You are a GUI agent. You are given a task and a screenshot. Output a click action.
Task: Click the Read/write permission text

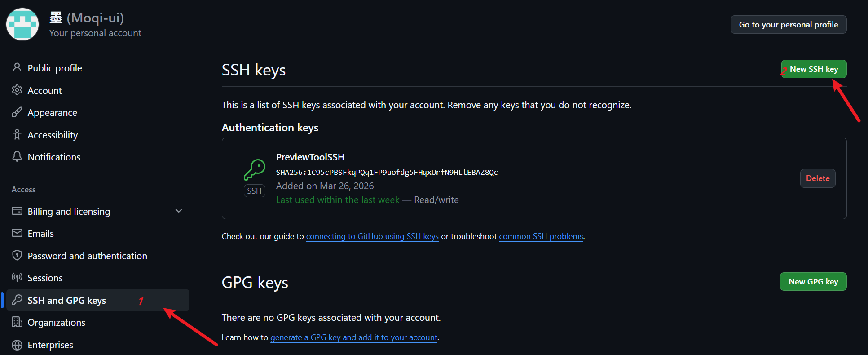pyautogui.click(x=436, y=200)
